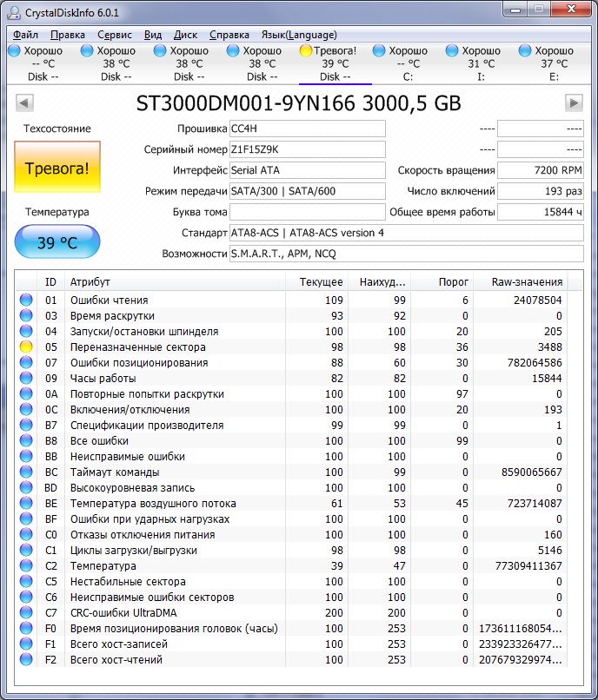Click the status icon for Высокоуровневая запись
Image resolution: width=598 pixels, height=700 pixels.
click(x=26, y=487)
